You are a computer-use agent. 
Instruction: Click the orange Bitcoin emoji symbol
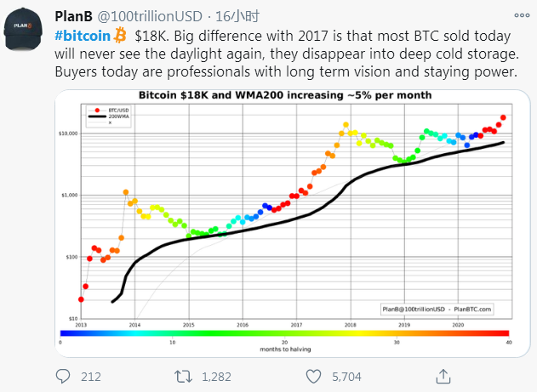[x=120, y=35]
